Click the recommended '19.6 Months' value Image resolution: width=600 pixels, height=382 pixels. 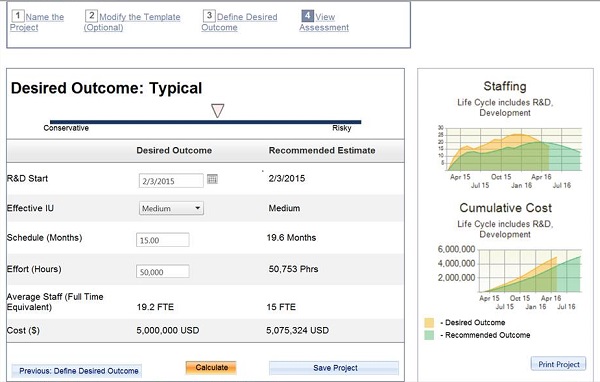pyautogui.click(x=291, y=238)
